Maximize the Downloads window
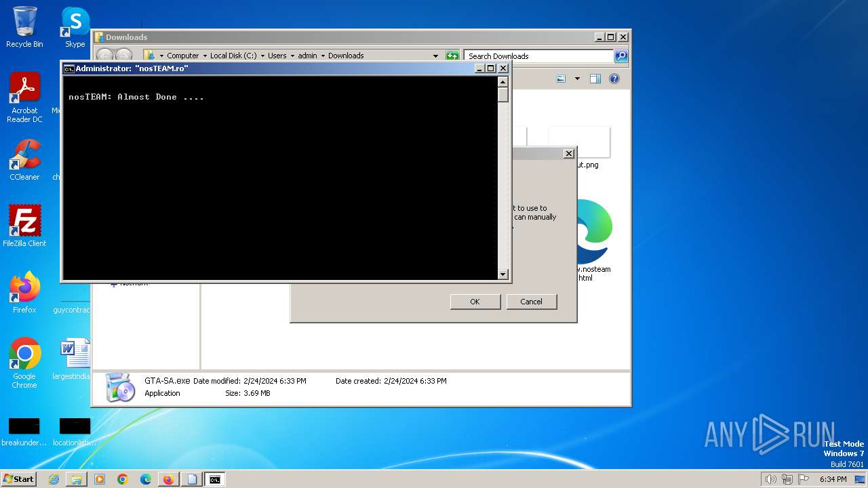 (611, 37)
